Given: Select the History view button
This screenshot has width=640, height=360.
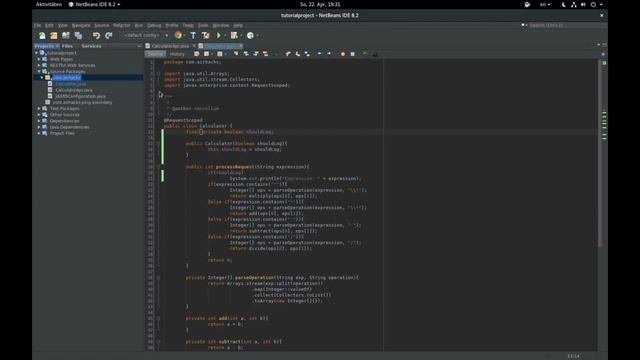Looking at the screenshot, I should point(177,54).
